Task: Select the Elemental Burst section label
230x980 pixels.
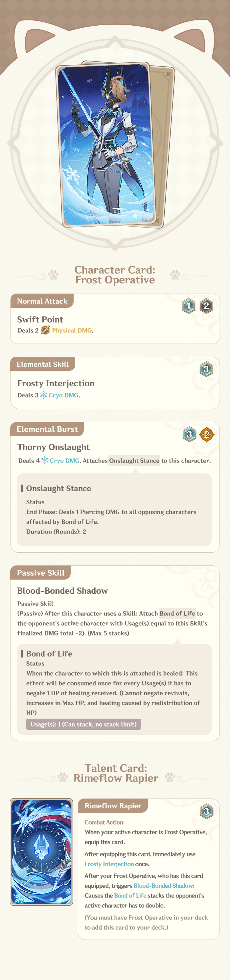Action: (x=47, y=429)
